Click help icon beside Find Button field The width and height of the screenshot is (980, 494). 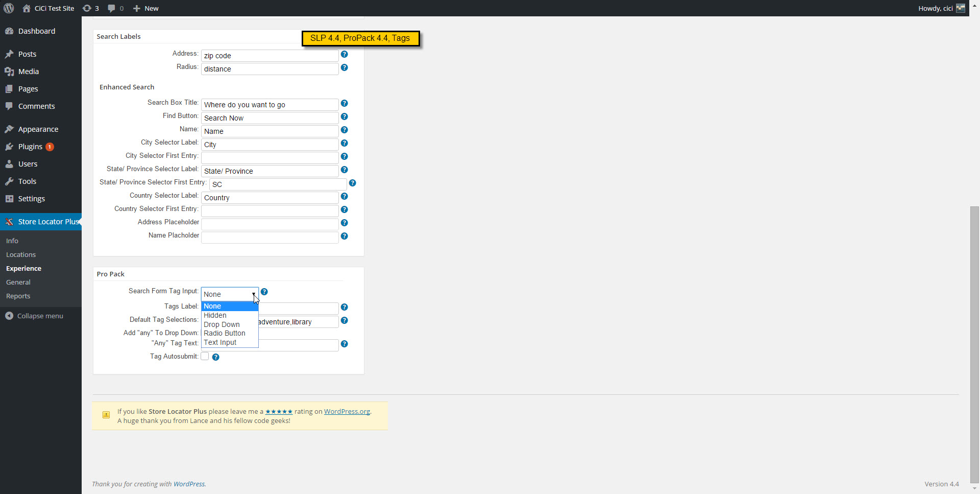point(344,116)
